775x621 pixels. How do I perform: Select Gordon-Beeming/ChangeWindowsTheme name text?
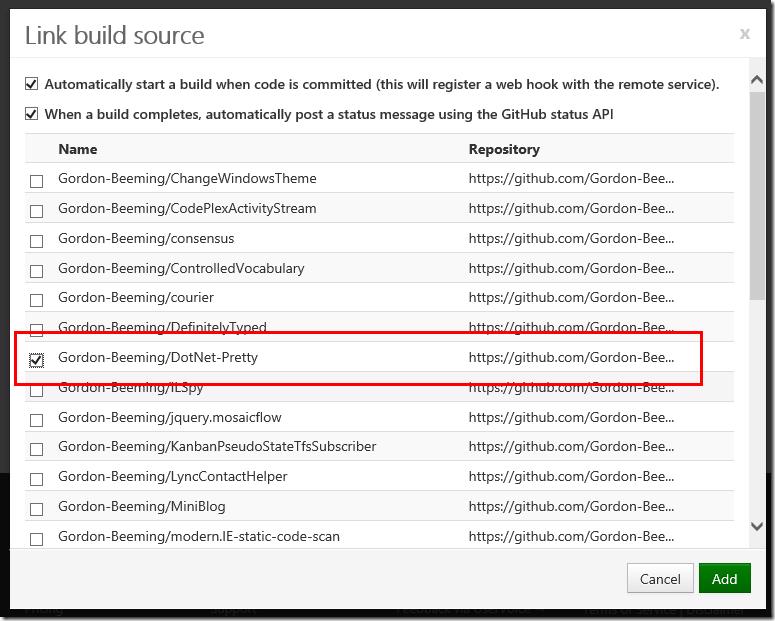[187, 178]
